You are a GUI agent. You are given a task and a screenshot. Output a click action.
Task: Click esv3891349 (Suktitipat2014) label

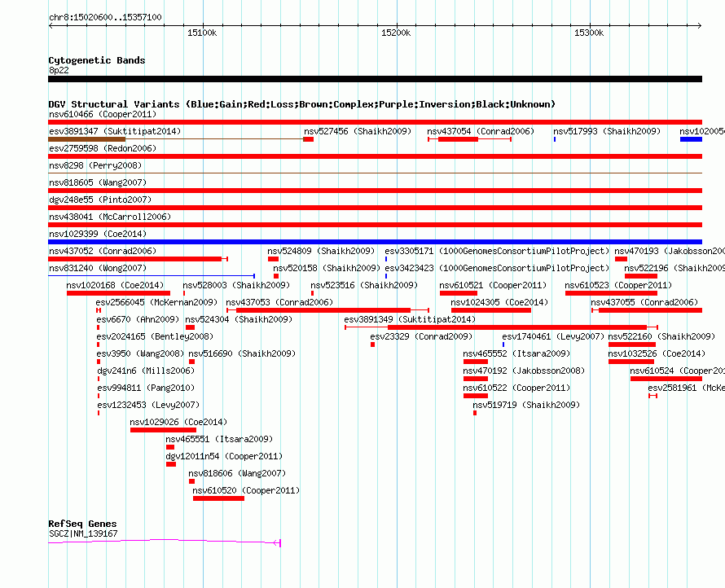[x=410, y=319]
